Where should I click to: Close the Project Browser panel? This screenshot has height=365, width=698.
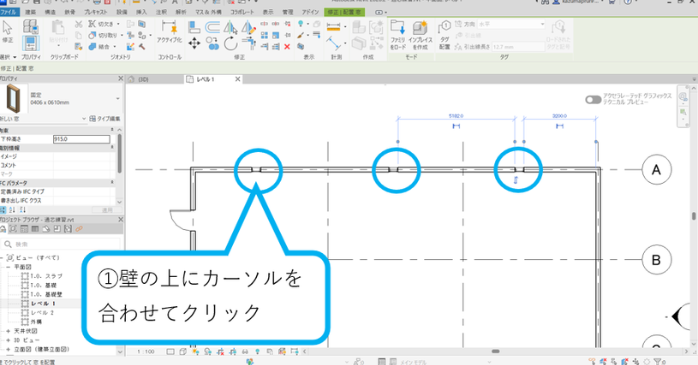tap(121, 219)
